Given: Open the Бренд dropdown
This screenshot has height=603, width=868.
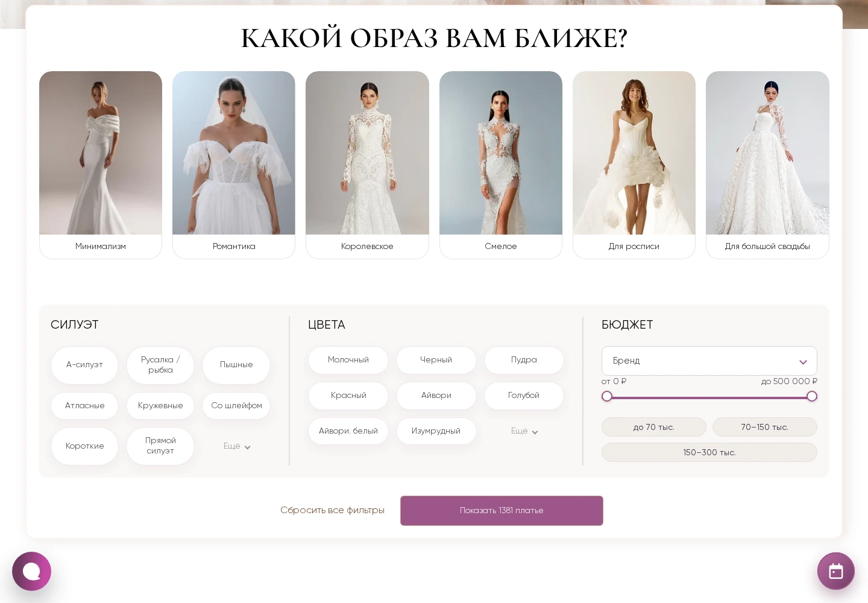Looking at the screenshot, I should click(709, 361).
